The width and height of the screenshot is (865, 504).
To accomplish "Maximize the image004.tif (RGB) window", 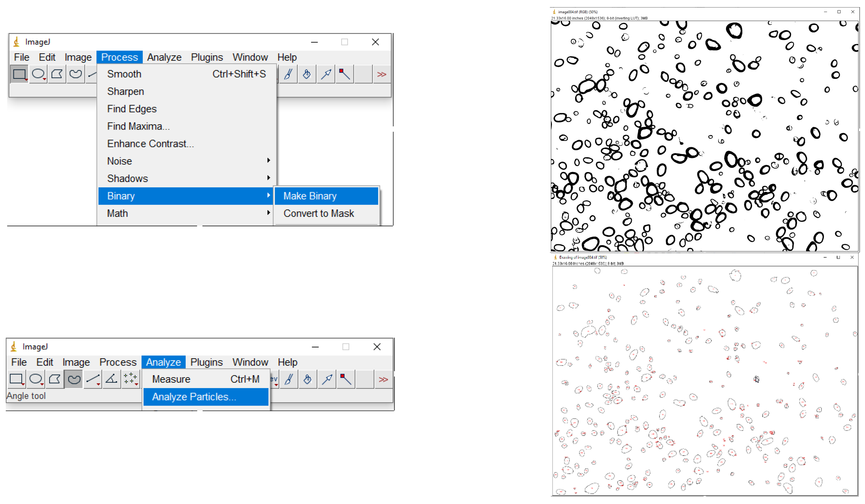I will click(839, 12).
